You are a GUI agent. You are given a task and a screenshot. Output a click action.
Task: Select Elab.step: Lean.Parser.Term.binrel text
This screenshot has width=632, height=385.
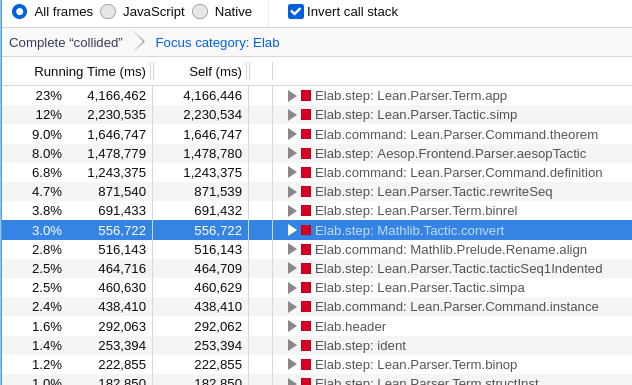tap(416, 211)
